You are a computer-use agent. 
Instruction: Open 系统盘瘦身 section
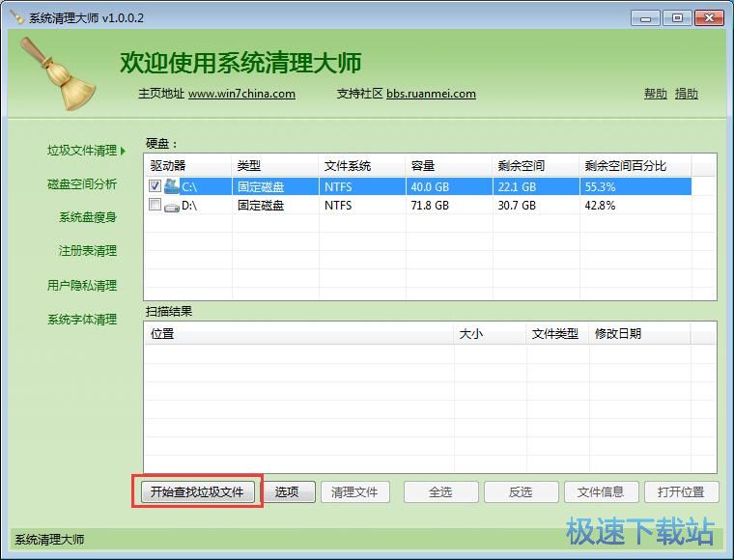tap(88, 217)
